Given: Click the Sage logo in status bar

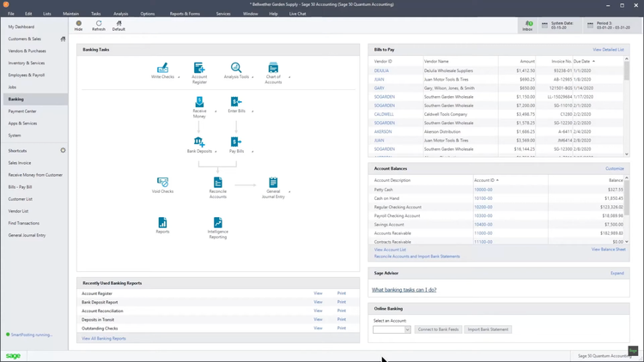Looking at the screenshot, I should [x=13, y=356].
